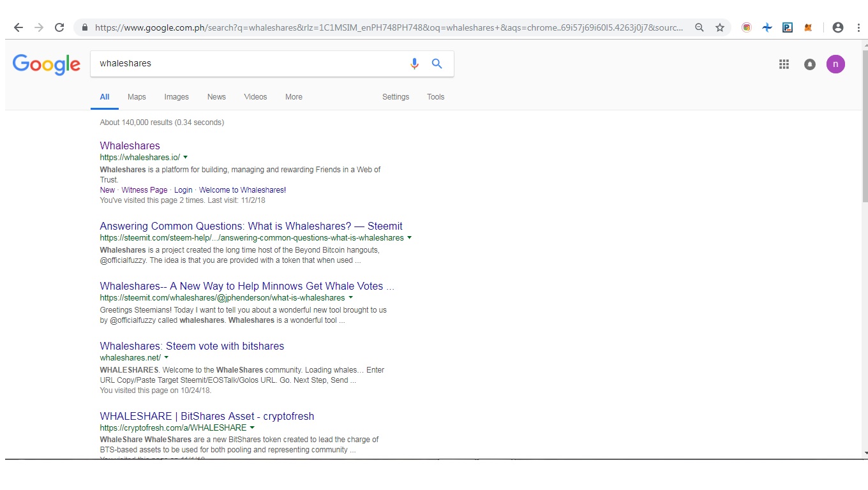Start voice search with the microphone icon

coord(415,64)
